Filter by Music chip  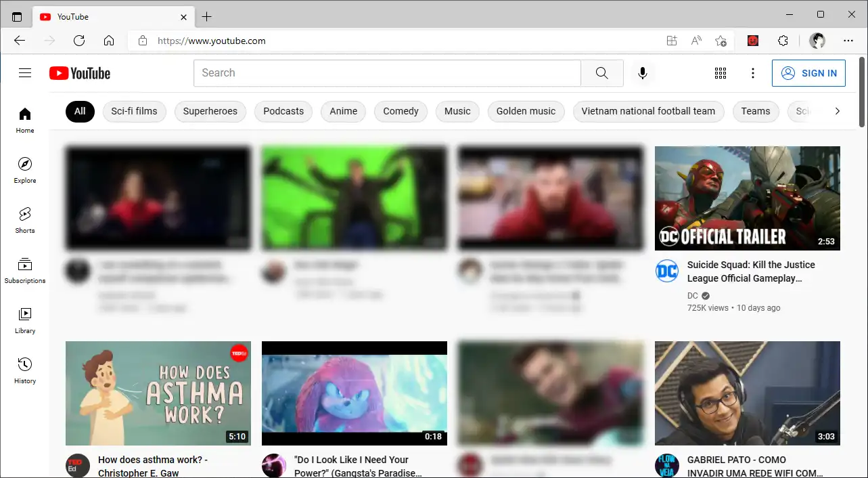457,111
